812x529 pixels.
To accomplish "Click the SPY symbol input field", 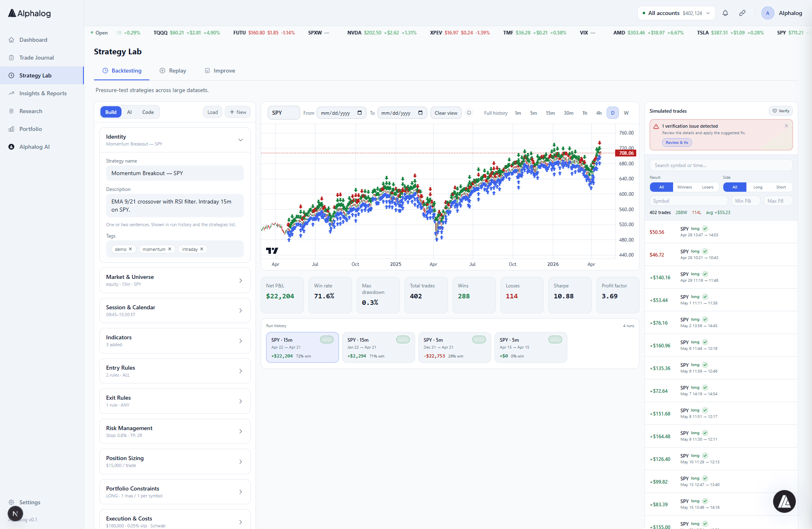I will [283, 113].
